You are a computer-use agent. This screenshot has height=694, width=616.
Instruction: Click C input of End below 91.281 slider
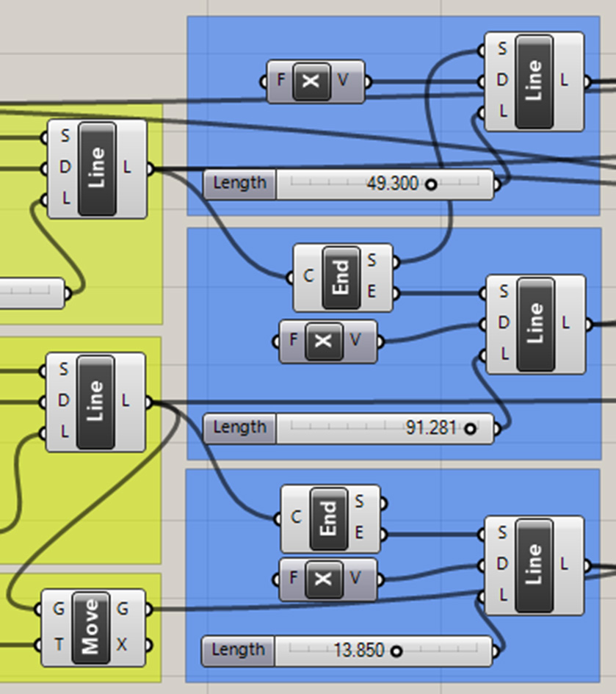pyautogui.click(x=278, y=518)
